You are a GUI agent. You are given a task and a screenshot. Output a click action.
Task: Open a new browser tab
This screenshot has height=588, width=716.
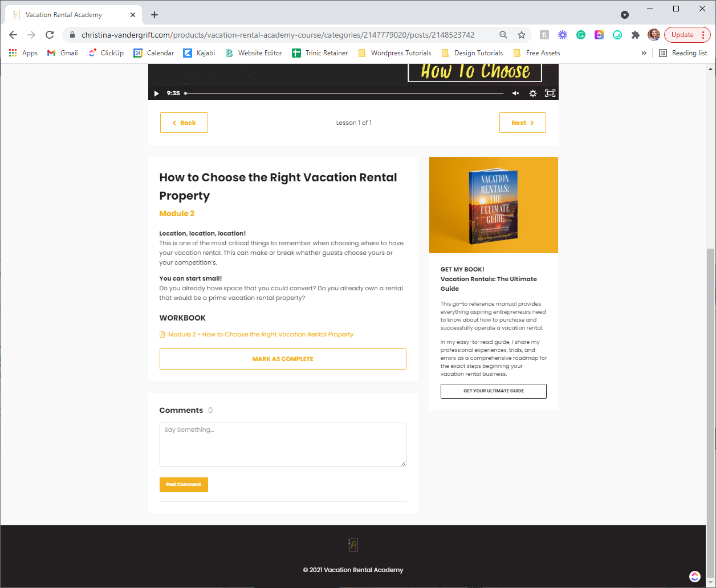[154, 15]
